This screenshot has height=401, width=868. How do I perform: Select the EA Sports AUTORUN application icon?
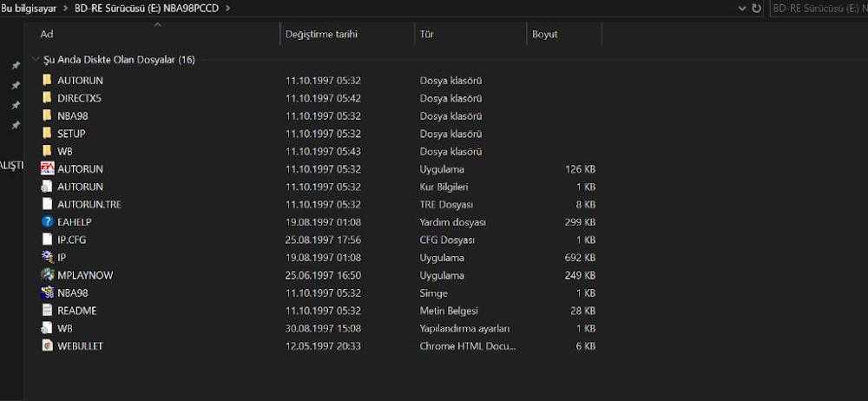[x=47, y=169]
